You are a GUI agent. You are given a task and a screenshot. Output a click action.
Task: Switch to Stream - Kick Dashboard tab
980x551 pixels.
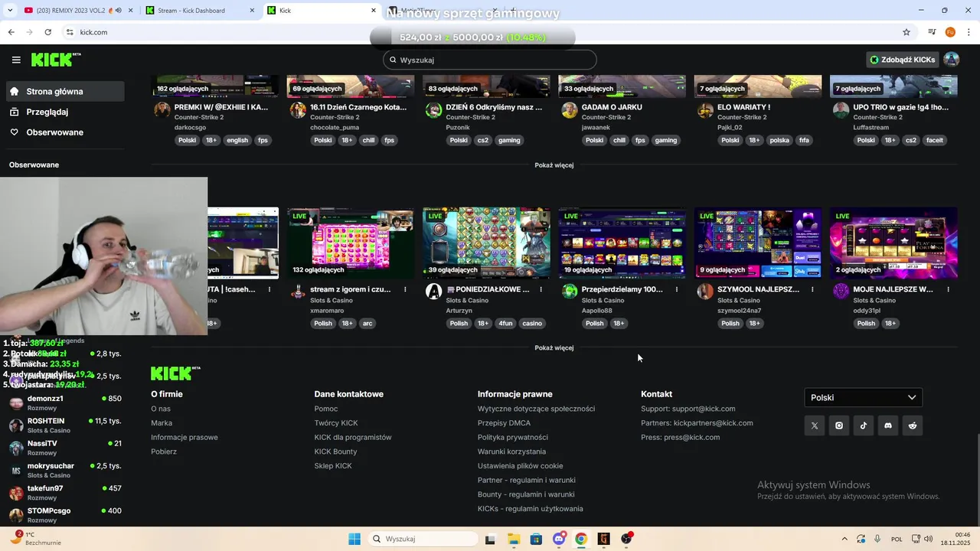(199, 11)
